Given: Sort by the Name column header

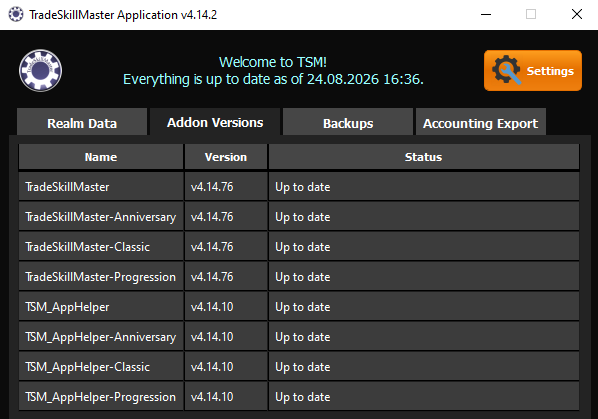Looking at the screenshot, I should click(101, 157).
